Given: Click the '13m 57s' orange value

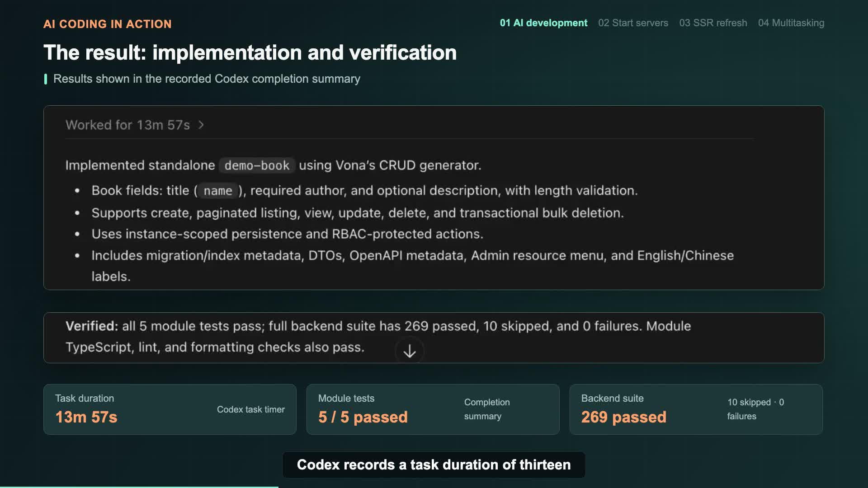Looking at the screenshot, I should pyautogui.click(x=86, y=417).
